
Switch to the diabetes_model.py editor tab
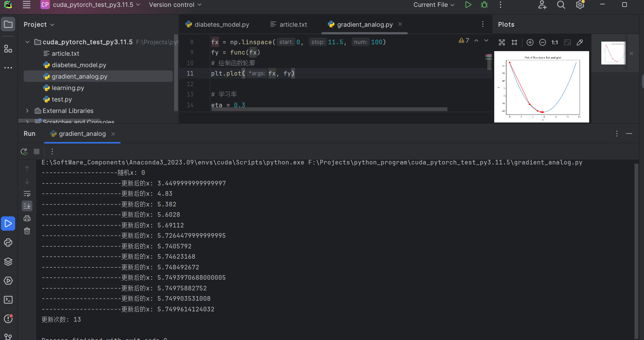click(x=217, y=24)
